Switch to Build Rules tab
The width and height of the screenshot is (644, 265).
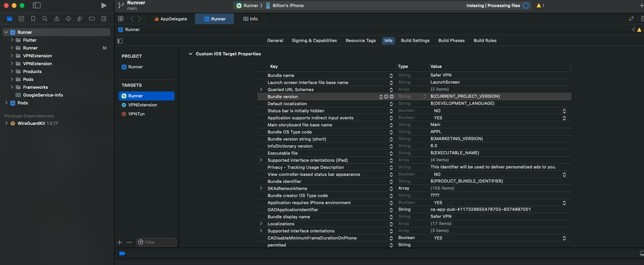[485, 40]
